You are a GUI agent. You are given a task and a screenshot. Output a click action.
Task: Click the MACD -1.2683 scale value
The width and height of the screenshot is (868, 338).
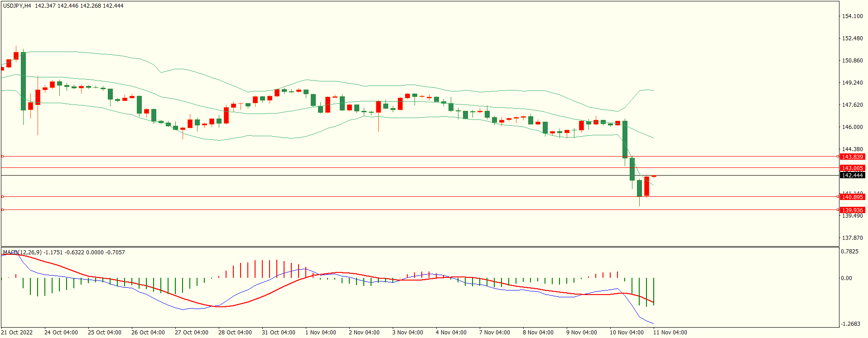click(x=849, y=324)
